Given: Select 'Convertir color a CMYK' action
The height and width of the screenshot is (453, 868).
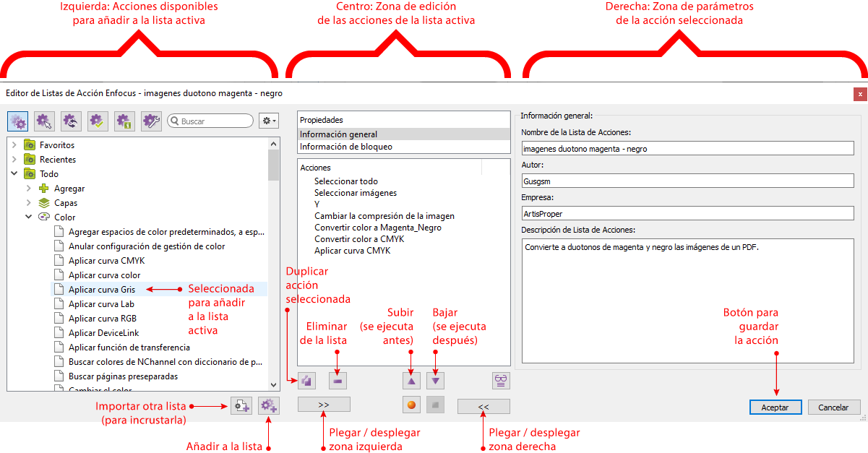Looking at the screenshot, I should point(359,239).
